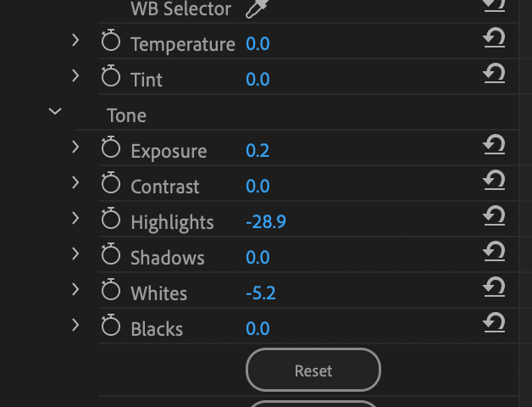532x407 pixels.
Task: Click the Reset button under Tone
Action: [313, 371]
